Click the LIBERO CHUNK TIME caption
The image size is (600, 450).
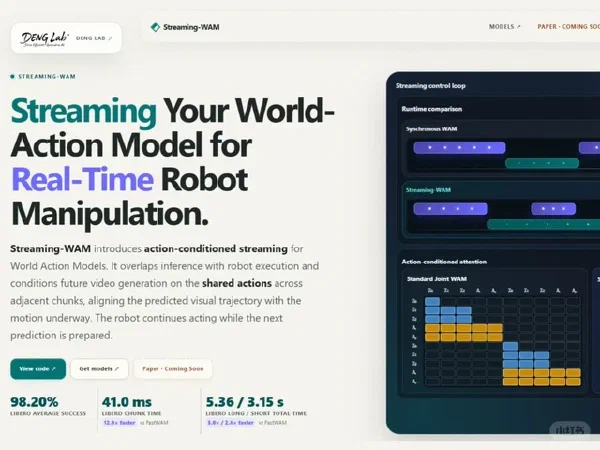point(132,414)
